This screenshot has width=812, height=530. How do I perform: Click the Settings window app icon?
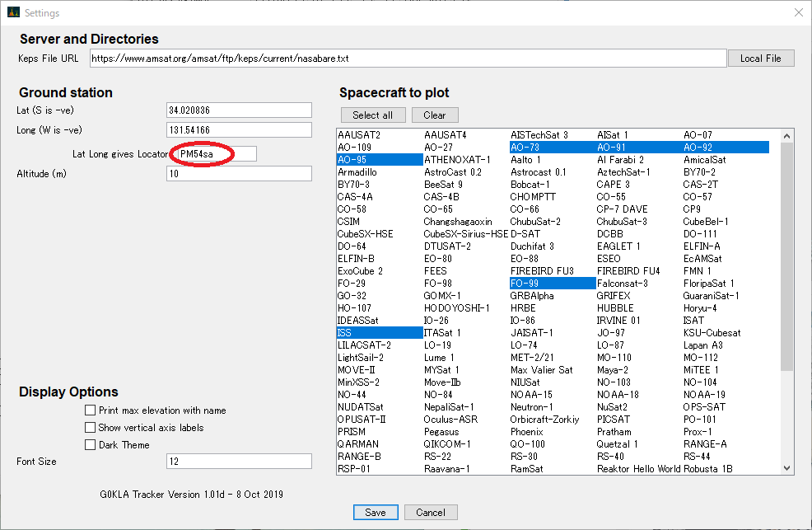[13, 12]
